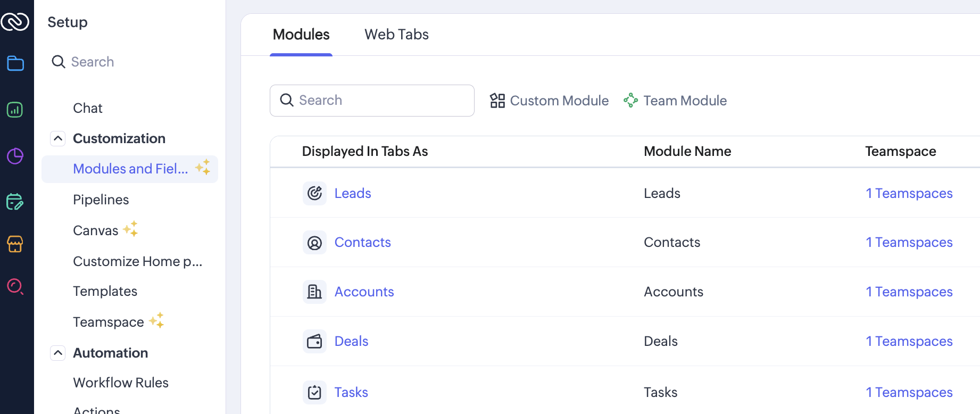Click the Deals wallet icon
This screenshot has height=414, width=980.
click(314, 341)
